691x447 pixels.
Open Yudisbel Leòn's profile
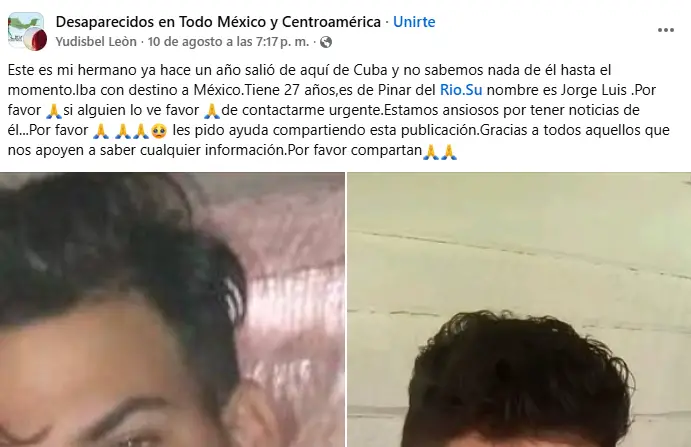point(96,42)
